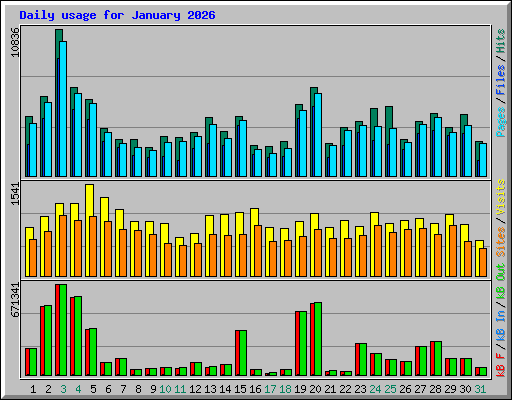Click the day 24 yellow visits bar
This screenshot has height=400, width=512.
tap(374, 219)
